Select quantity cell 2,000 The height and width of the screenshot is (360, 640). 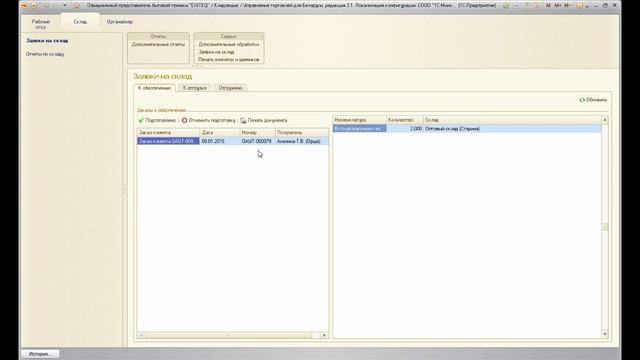(x=405, y=129)
